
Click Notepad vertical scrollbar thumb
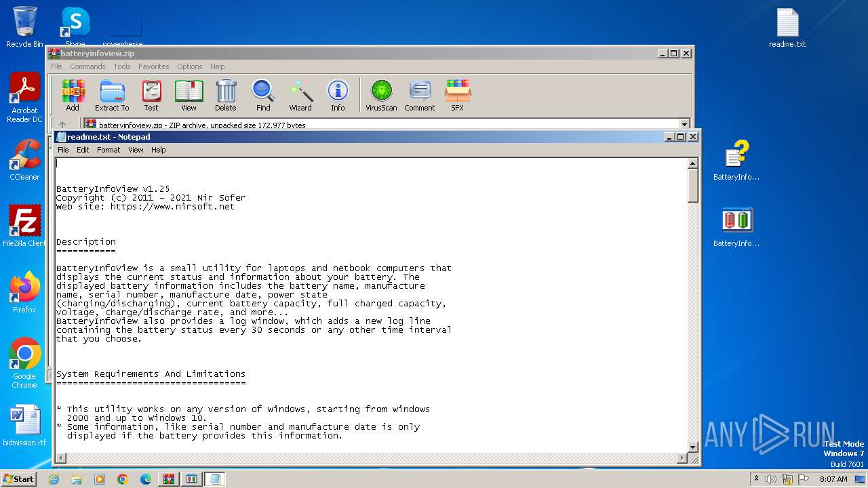point(693,186)
